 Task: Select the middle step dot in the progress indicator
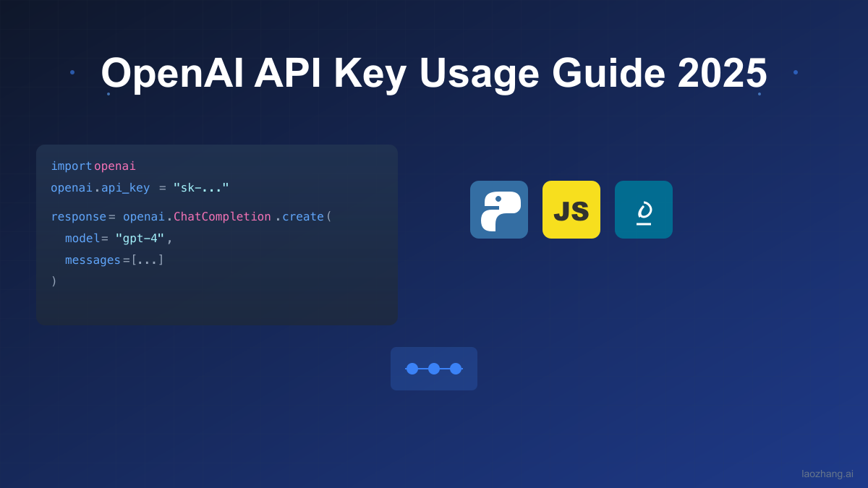434,369
